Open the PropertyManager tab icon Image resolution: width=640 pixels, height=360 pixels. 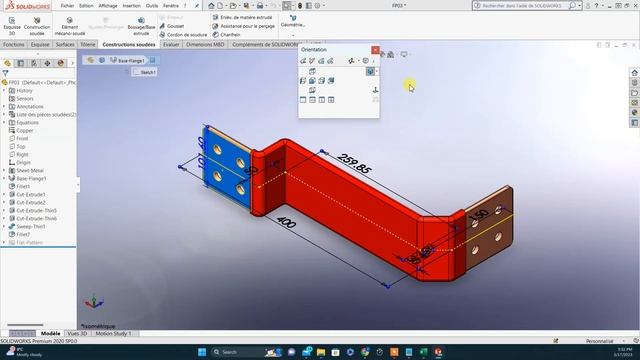[20, 63]
